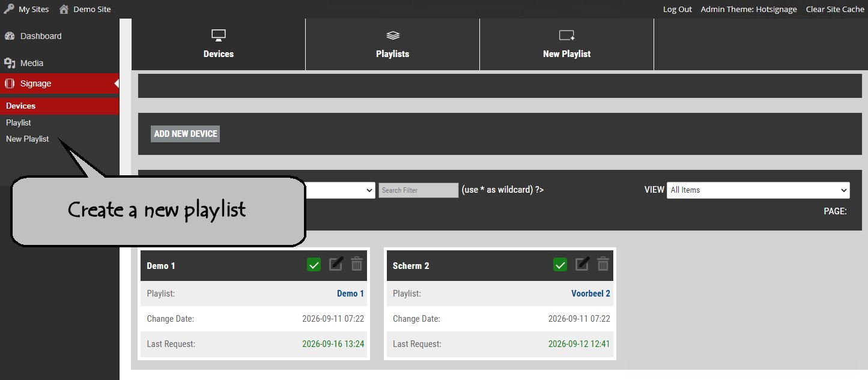Click the My Sites admin bar label
The image size is (868, 380).
pyautogui.click(x=34, y=9)
